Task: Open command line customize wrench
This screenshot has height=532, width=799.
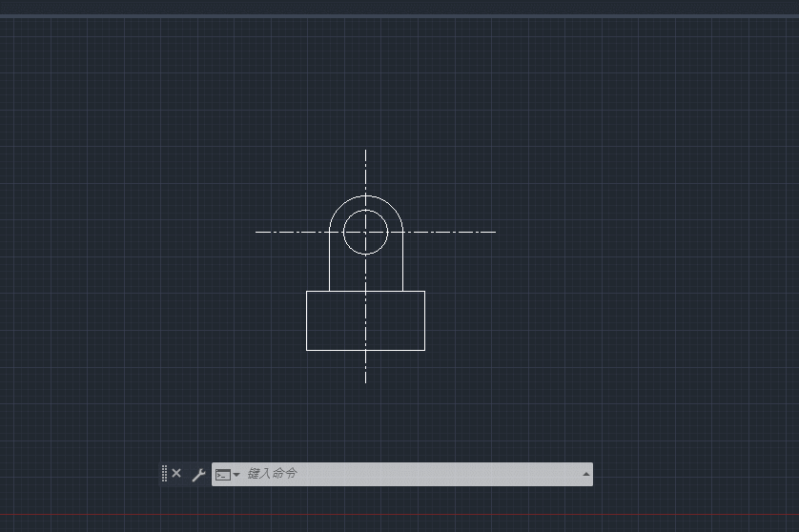Action: [198, 475]
